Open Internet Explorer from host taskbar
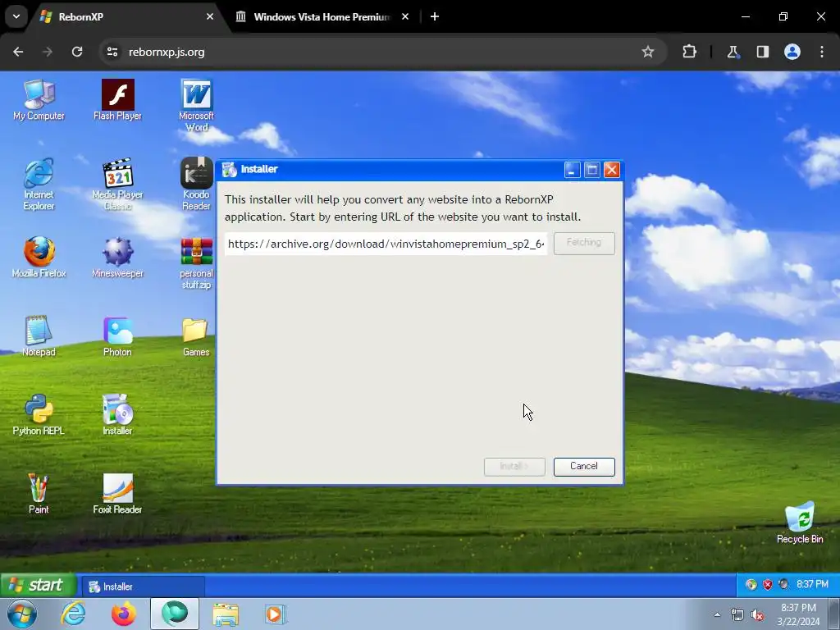This screenshot has height=630, width=840. [73, 614]
